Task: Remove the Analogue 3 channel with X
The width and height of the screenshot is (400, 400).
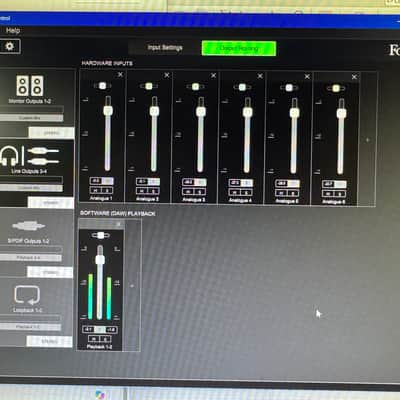Action: [x=213, y=76]
